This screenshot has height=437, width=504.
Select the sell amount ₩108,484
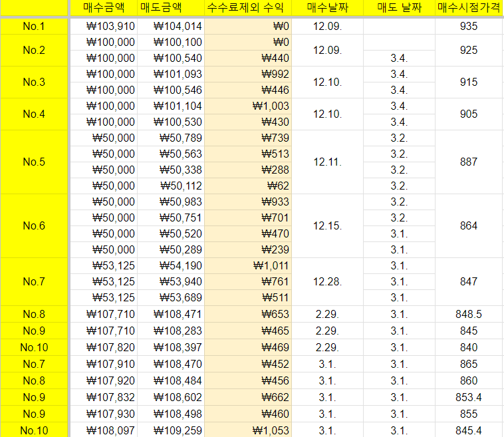[171, 380]
